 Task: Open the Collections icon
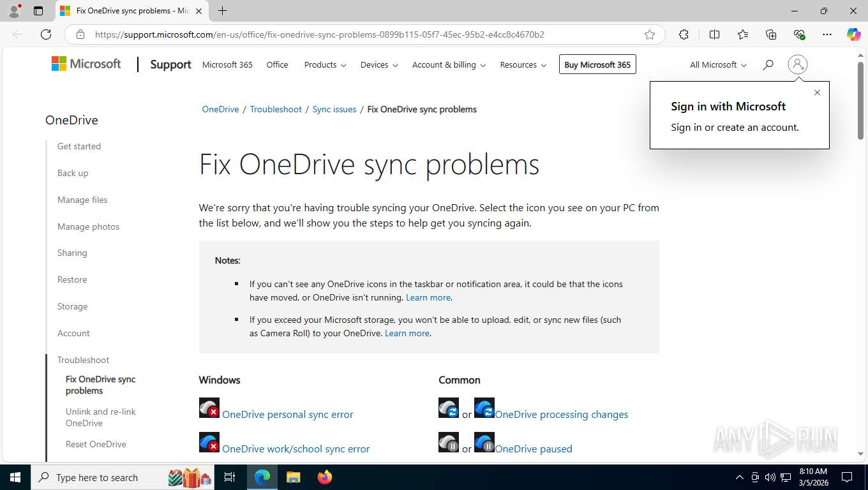pos(771,34)
